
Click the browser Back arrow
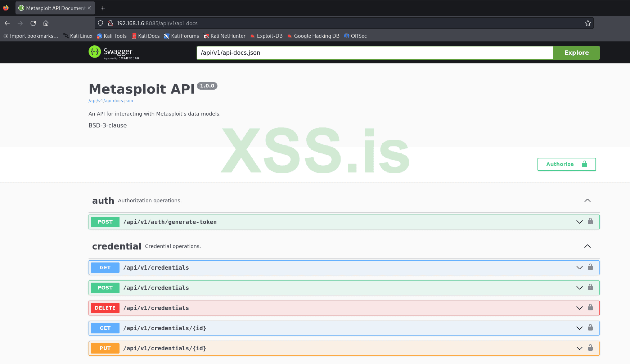(7, 23)
